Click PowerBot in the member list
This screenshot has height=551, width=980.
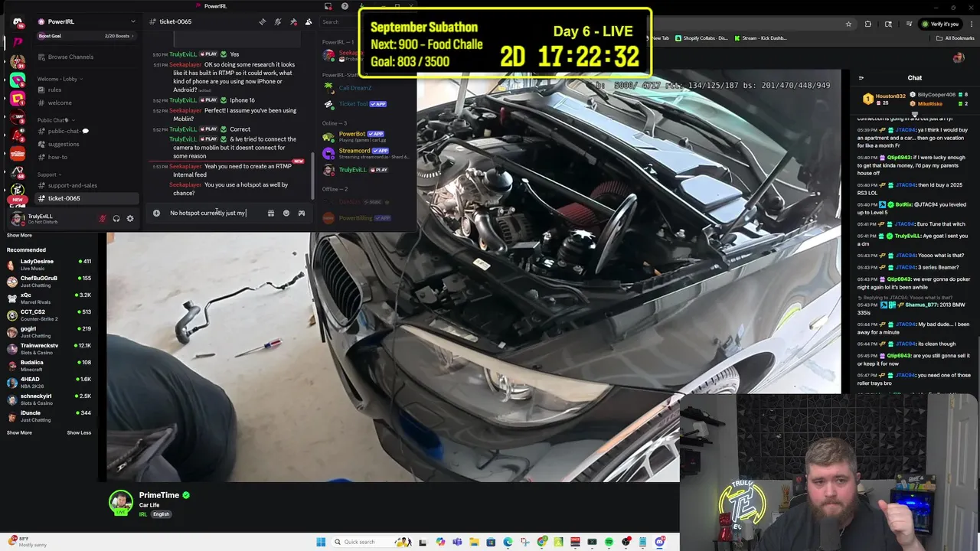(x=366, y=136)
